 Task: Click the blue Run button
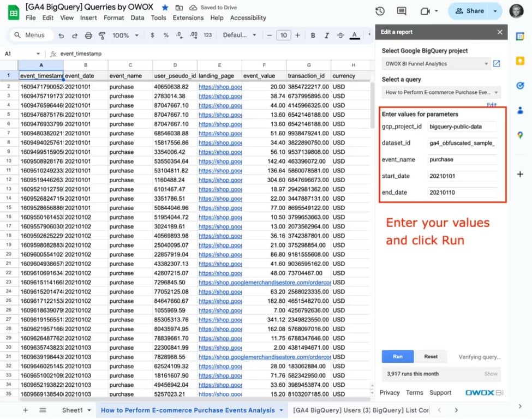pos(398,357)
